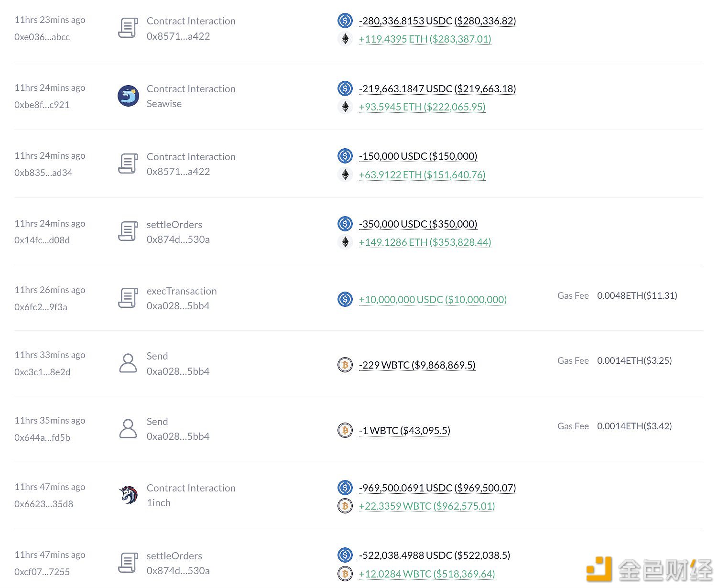Click the 1inch protocol name

coord(159,503)
